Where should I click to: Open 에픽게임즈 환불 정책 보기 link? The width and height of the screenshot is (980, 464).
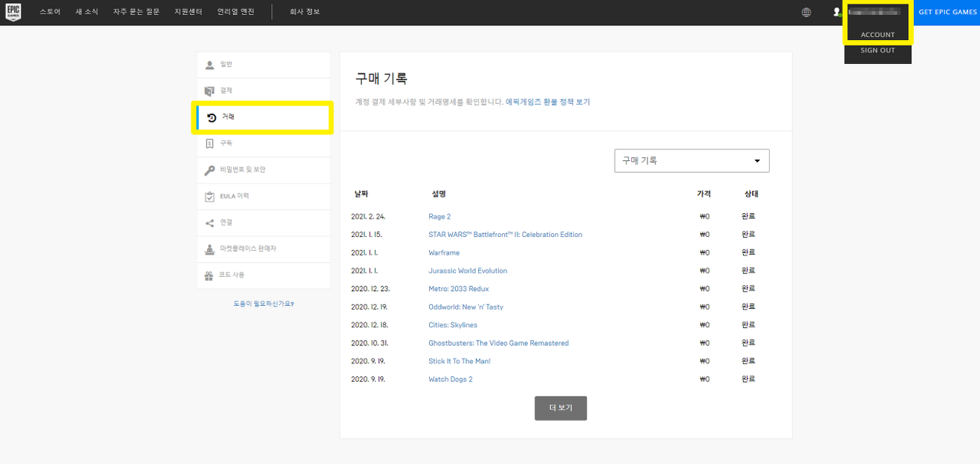pos(548,102)
